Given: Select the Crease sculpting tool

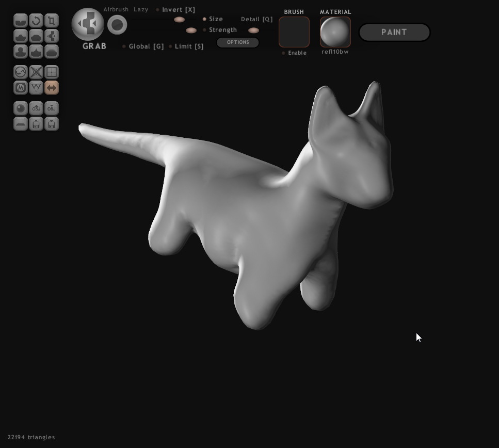Looking at the screenshot, I should pos(20,21).
